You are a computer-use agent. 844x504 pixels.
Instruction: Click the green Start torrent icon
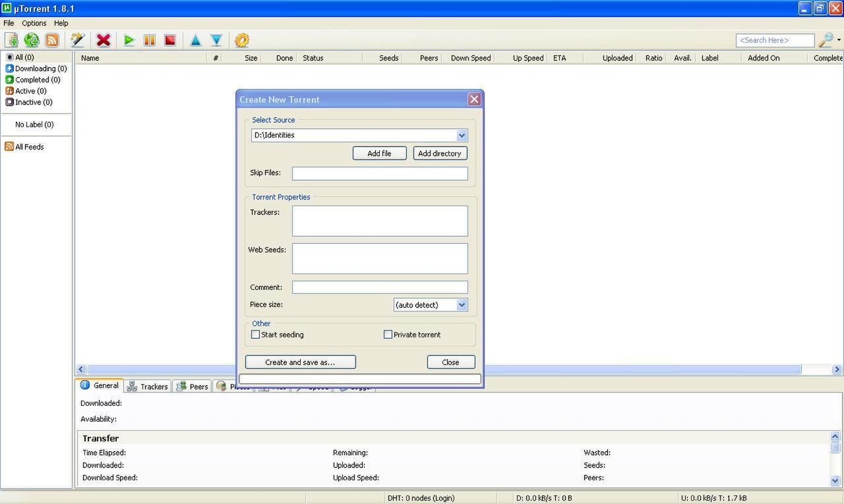(x=129, y=40)
